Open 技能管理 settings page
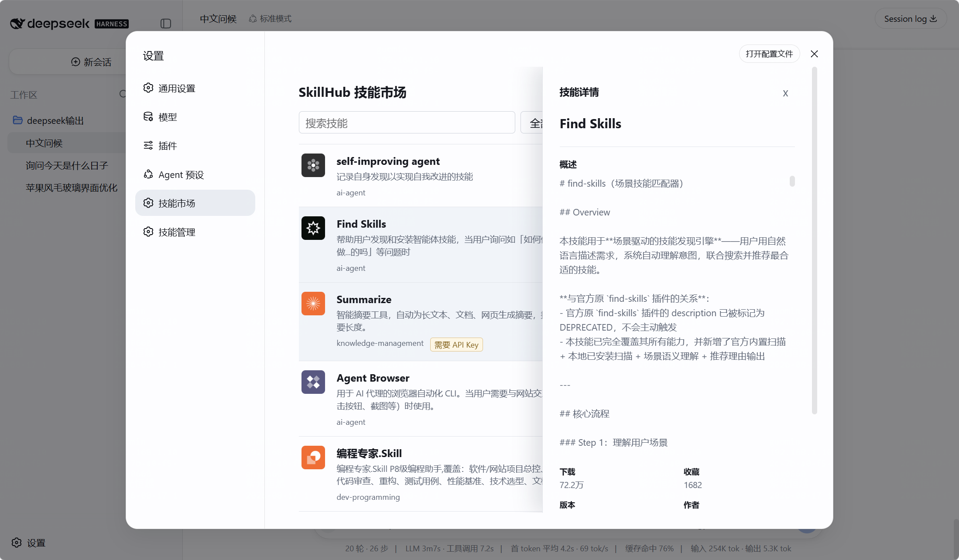The height and width of the screenshot is (560, 959). pyautogui.click(x=195, y=232)
